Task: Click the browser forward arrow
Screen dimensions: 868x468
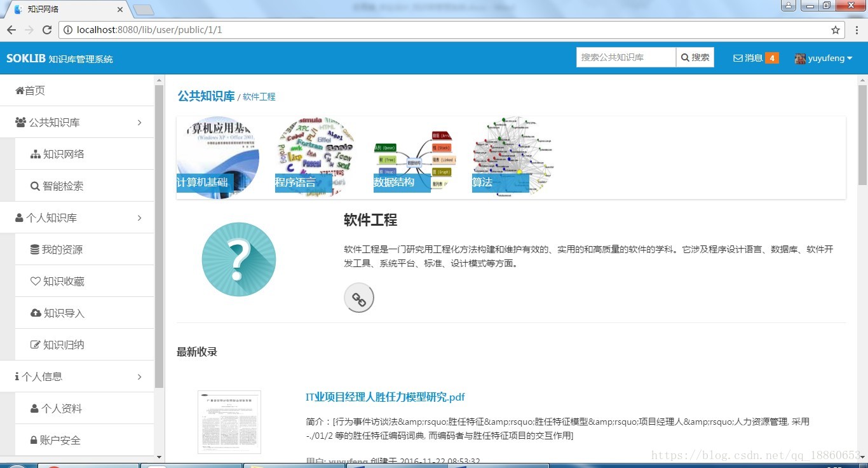Action: point(29,30)
